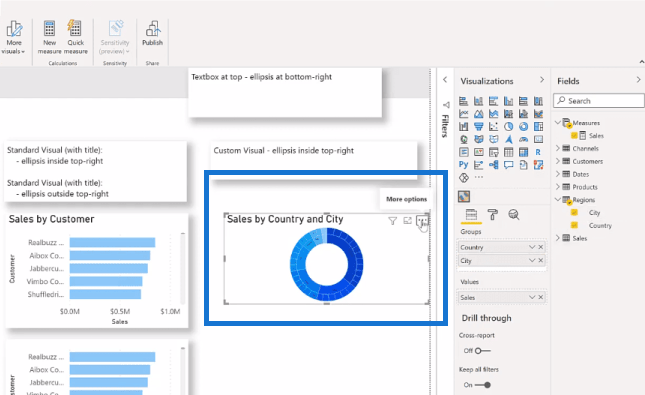Select the Python visual

point(464,165)
